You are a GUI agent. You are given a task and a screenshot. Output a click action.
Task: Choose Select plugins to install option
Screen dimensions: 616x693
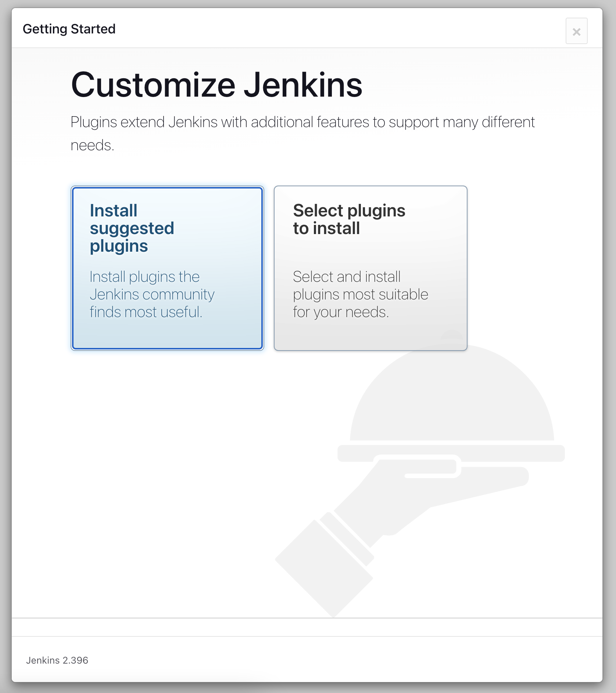tap(370, 268)
